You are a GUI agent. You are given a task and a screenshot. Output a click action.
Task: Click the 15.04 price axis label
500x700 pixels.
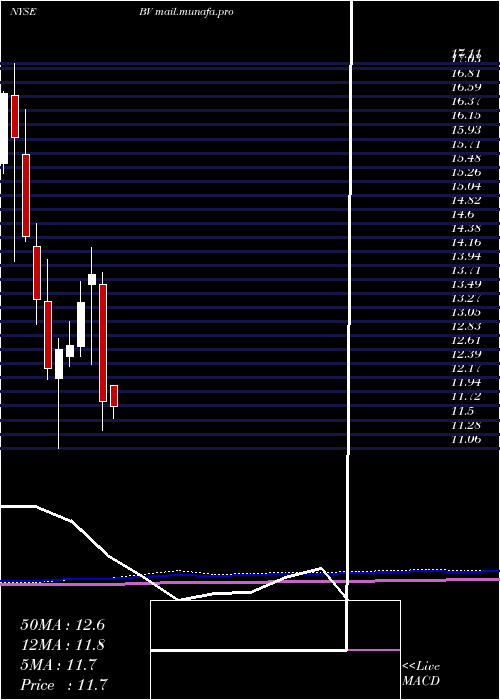pyautogui.click(x=466, y=186)
